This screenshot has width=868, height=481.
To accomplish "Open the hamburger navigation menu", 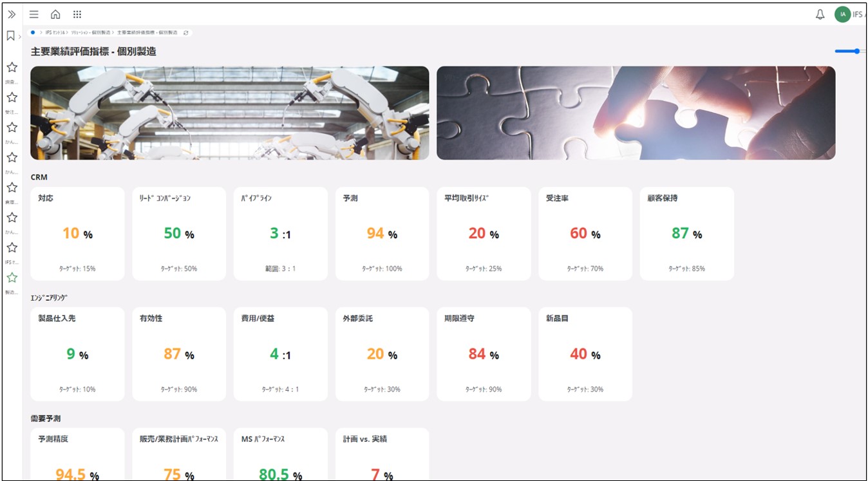I will (34, 14).
